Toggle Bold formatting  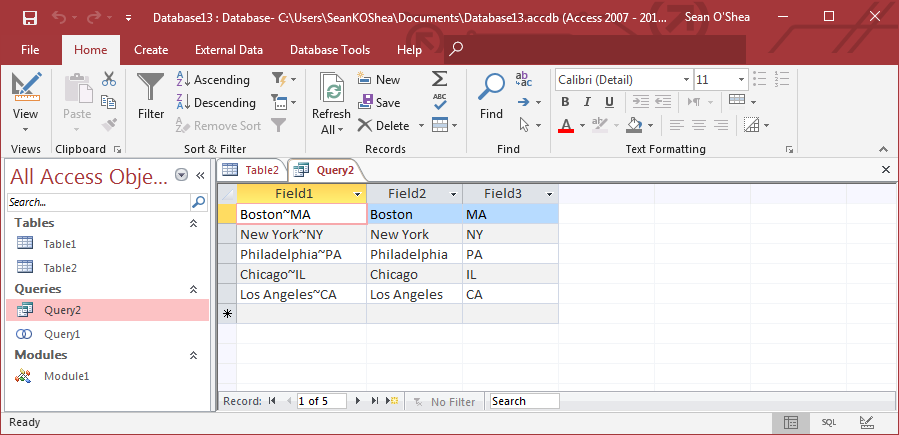(565, 102)
